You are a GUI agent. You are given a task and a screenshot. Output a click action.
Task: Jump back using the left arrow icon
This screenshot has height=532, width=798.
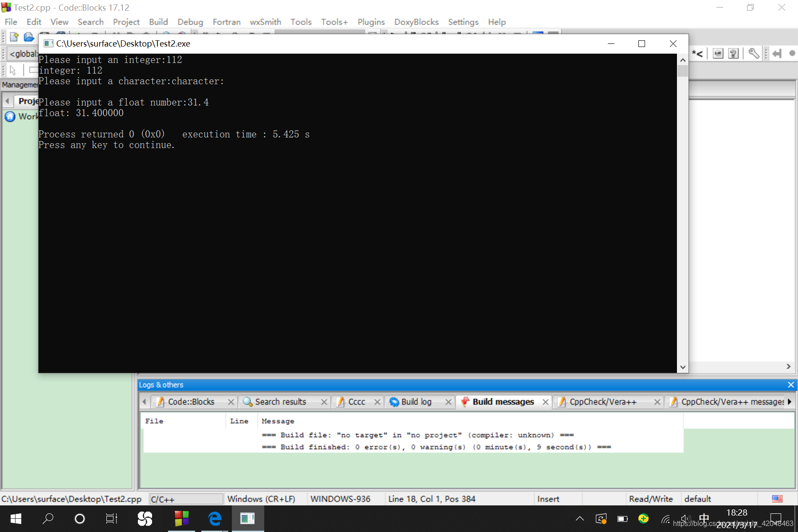pyautogui.click(x=777, y=53)
